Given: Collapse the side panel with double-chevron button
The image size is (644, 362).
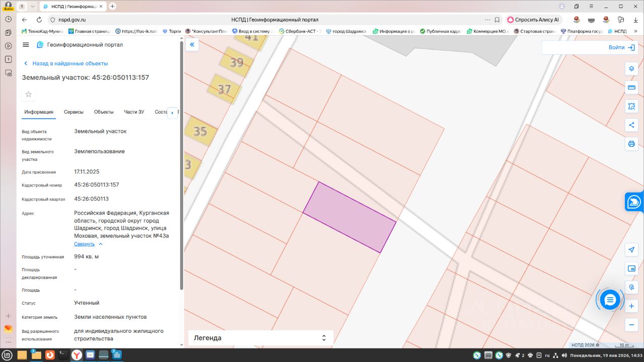Looking at the screenshot, I should (192, 45).
